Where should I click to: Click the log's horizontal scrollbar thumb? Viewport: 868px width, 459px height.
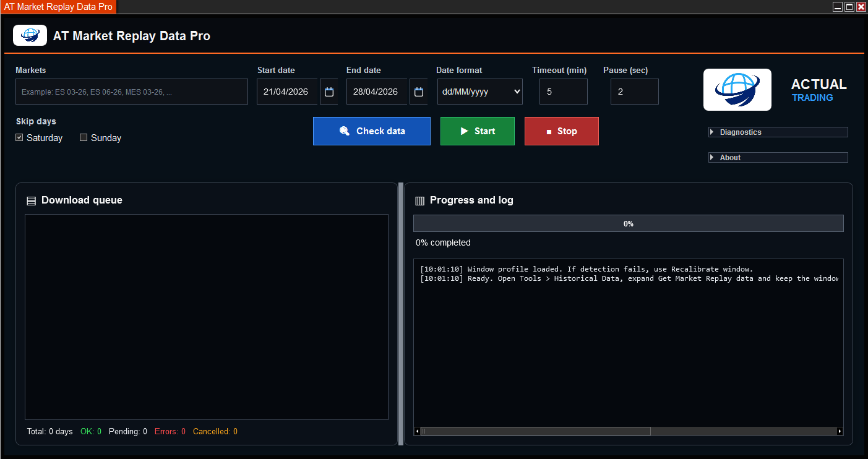click(x=536, y=431)
